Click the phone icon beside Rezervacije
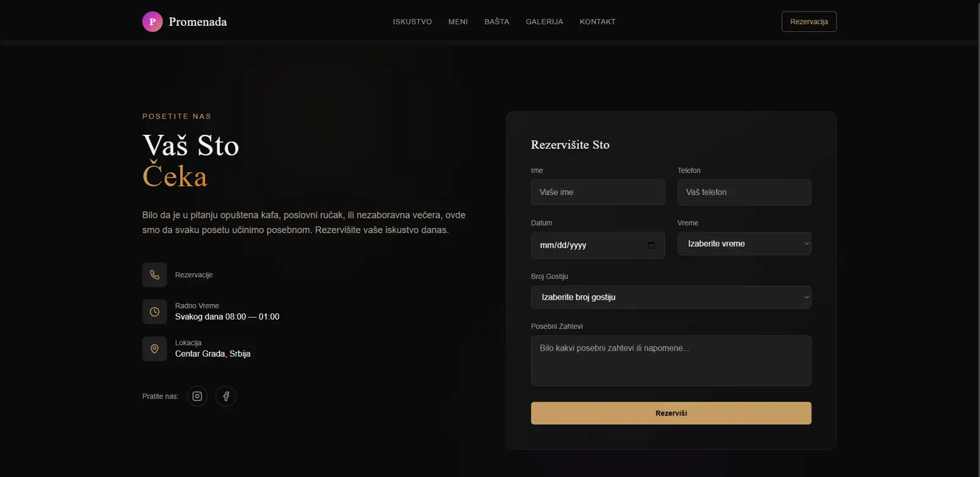Image resolution: width=980 pixels, height=477 pixels. pos(154,275)
